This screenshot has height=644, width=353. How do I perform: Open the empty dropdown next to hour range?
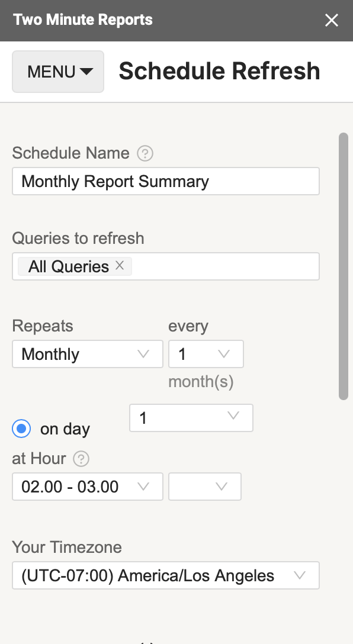[x=205, y=487]
